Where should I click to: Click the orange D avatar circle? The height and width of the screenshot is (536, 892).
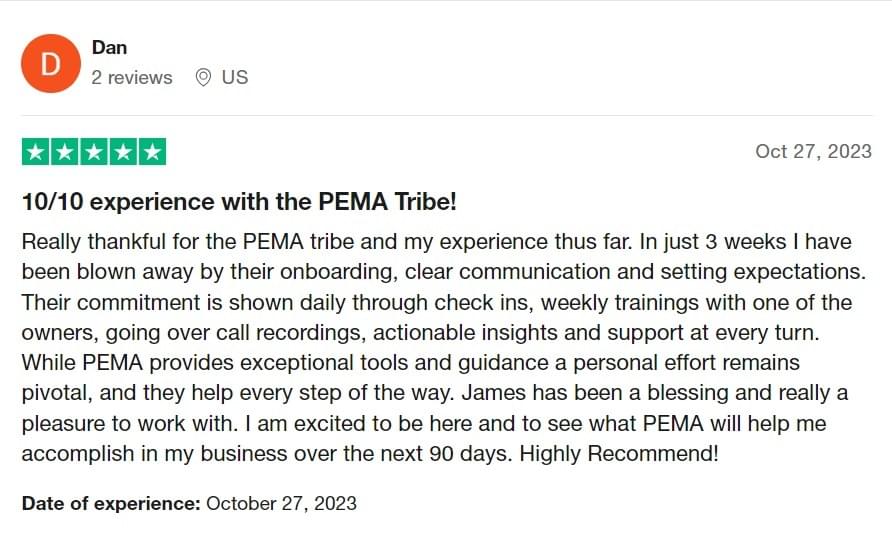51,63
